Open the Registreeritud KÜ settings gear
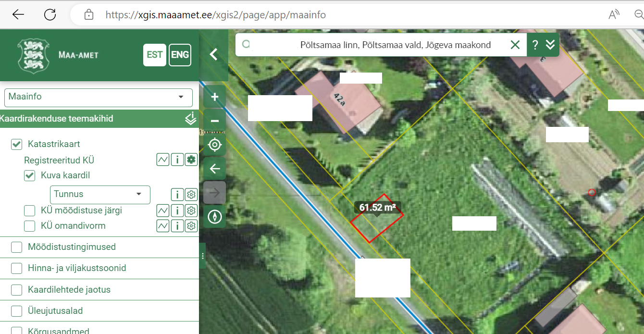Image resolution: width=644 pixels, height=334 pixels. click(191, 160)
